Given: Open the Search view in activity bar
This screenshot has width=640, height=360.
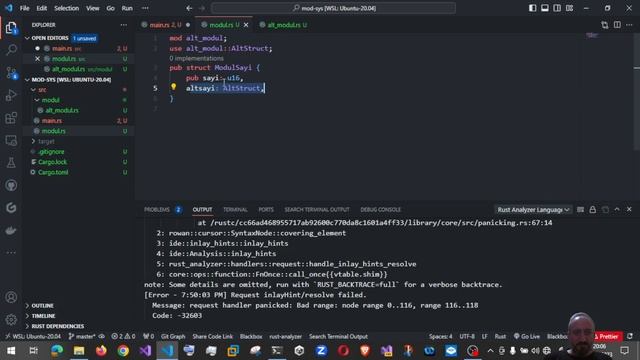Looking at the screenshot, I should (11, 50).
